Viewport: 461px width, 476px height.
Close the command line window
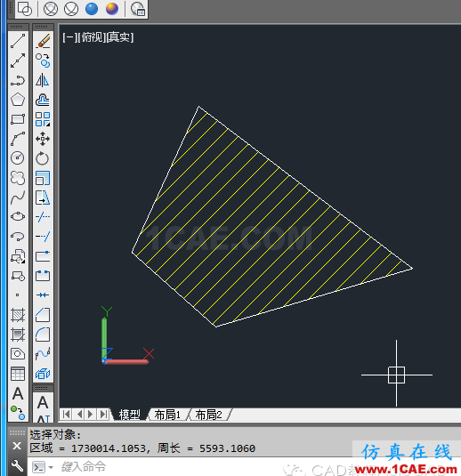click(x=17, y=446)
